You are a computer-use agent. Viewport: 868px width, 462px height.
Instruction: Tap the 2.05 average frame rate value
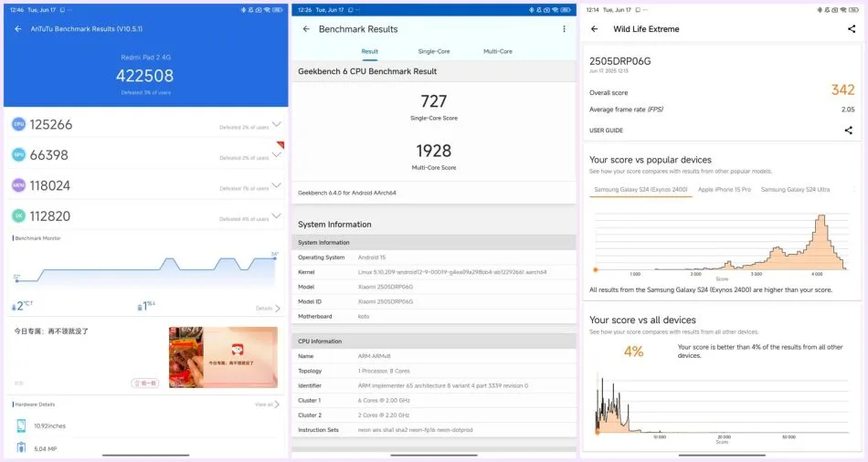[x=848, y=110]
